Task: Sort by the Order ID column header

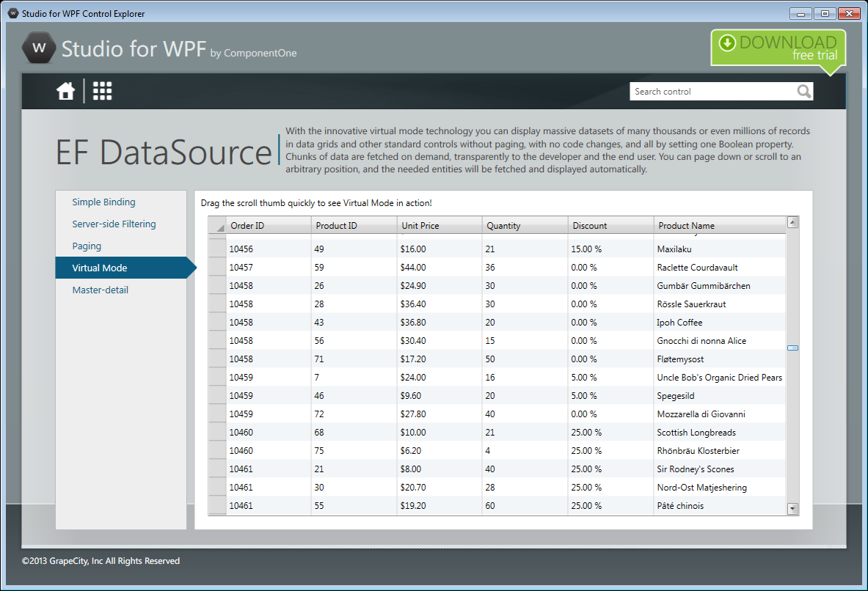Action: click(269, 226)
